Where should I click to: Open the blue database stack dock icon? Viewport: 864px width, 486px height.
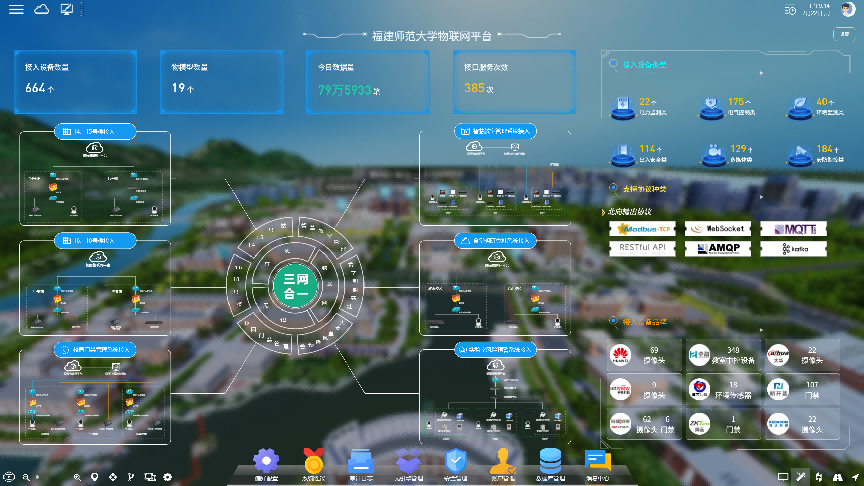point(550,461)
